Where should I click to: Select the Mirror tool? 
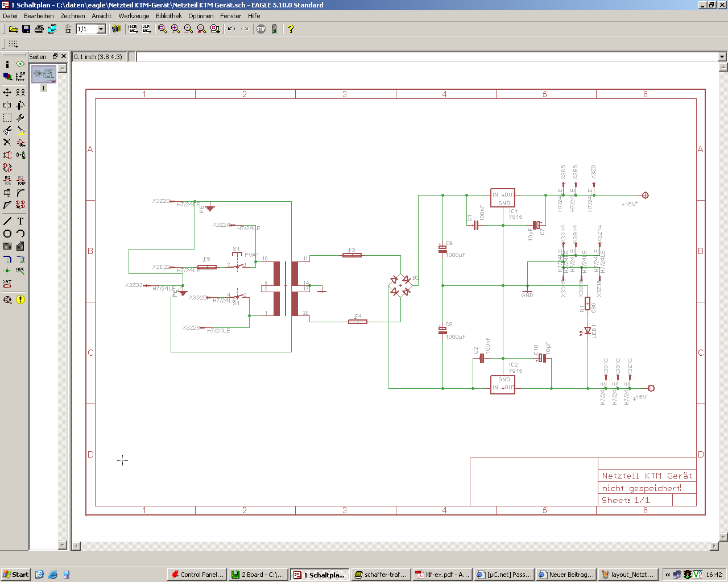point(7,105)
